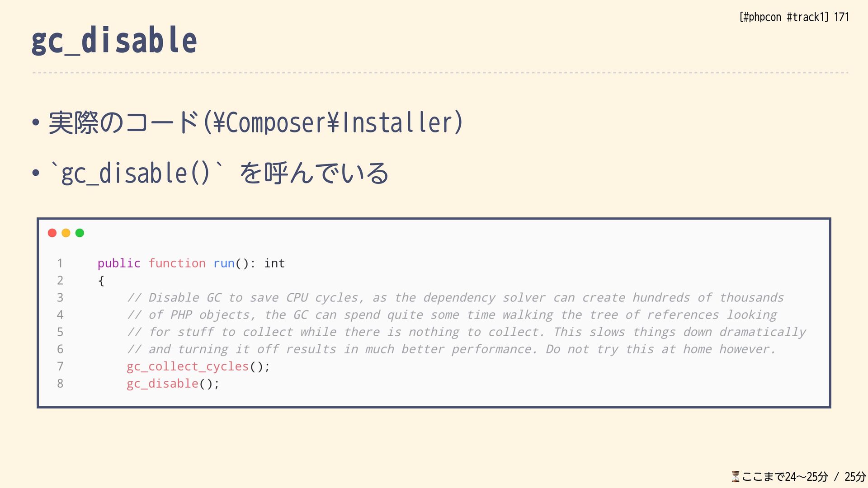The width and height of the screenshot is (868, 488).
Task: Select the gc_disable slide title
Action: 114,40
